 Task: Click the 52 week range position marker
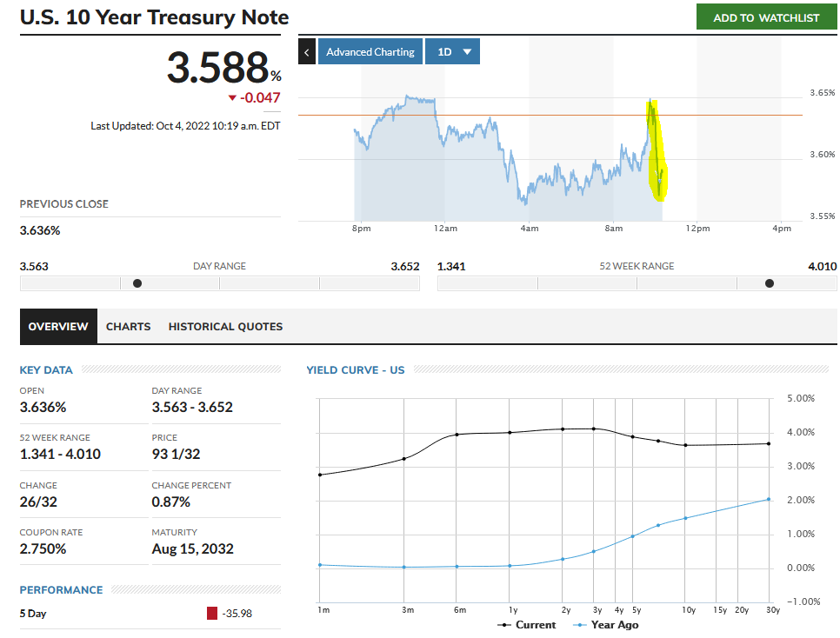coord(770,283)
